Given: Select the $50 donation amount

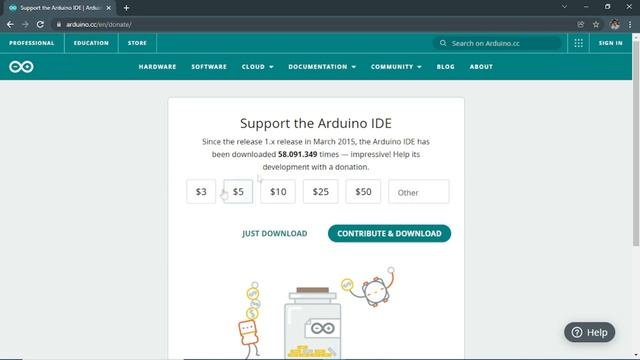Looking at the screenshot, I should [363, 191].
